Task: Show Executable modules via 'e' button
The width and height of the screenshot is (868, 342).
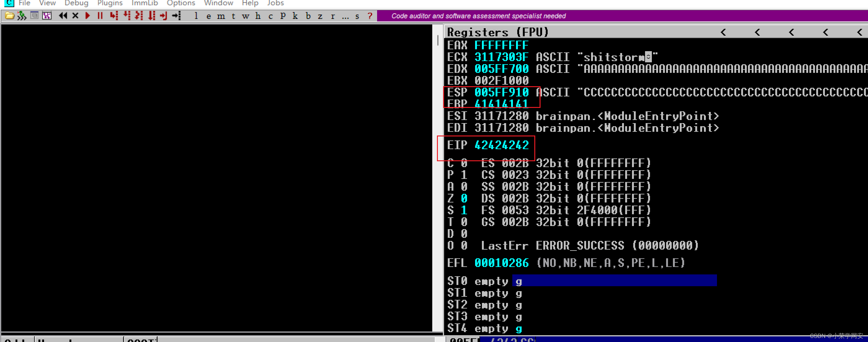Action: [209, 16]
